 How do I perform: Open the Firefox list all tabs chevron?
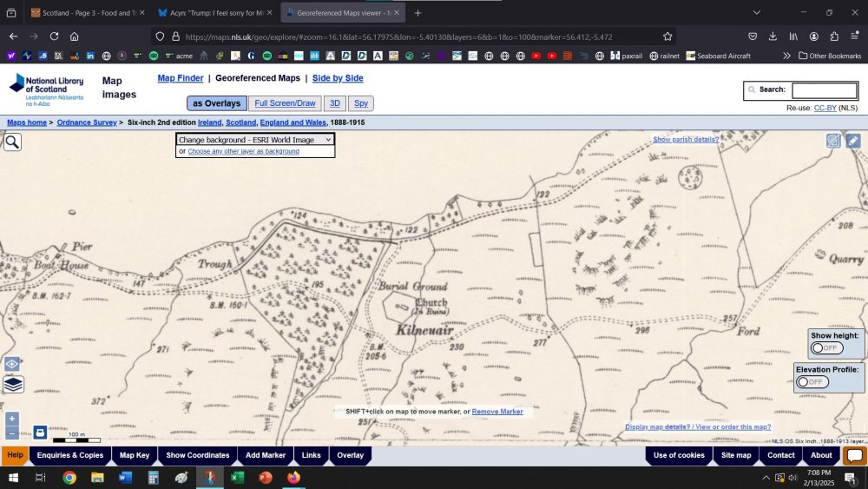(756, 12)
